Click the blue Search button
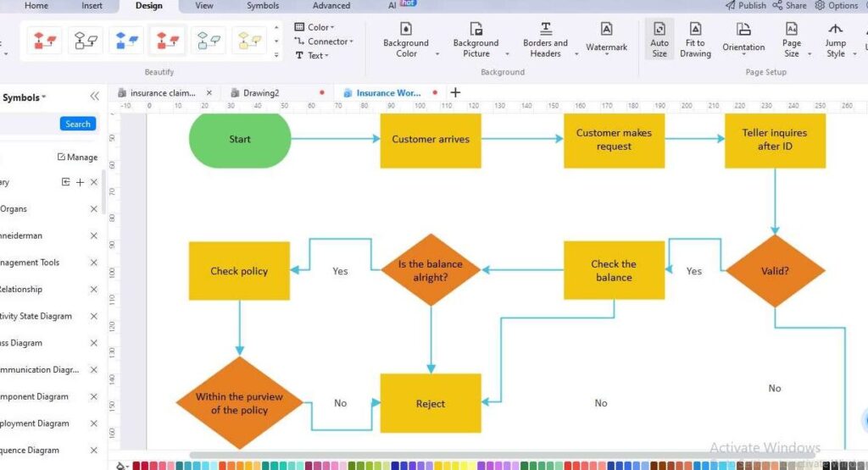The width and height of the screenshot is (868, 470). pyautogui.click(x=78, y=124)
